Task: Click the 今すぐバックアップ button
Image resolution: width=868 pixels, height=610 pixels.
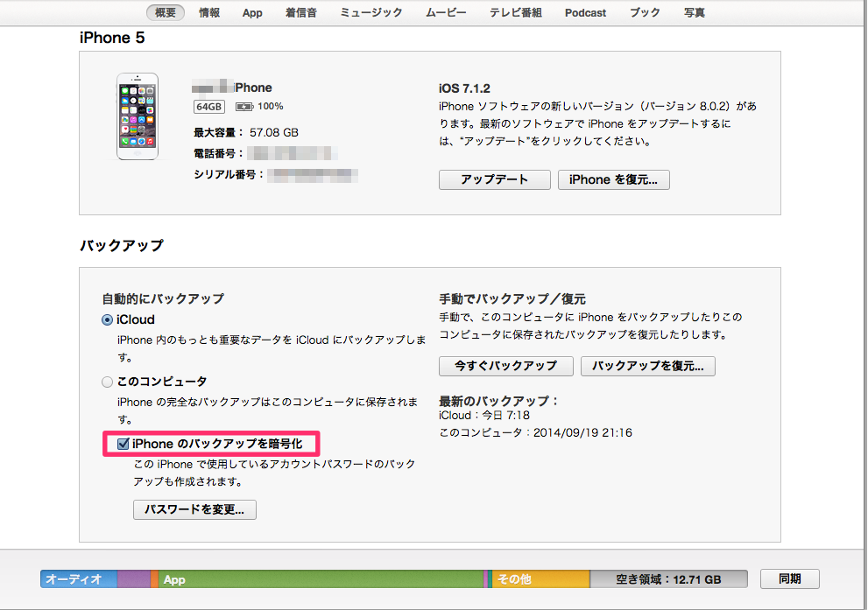Action: pos(506,366)
